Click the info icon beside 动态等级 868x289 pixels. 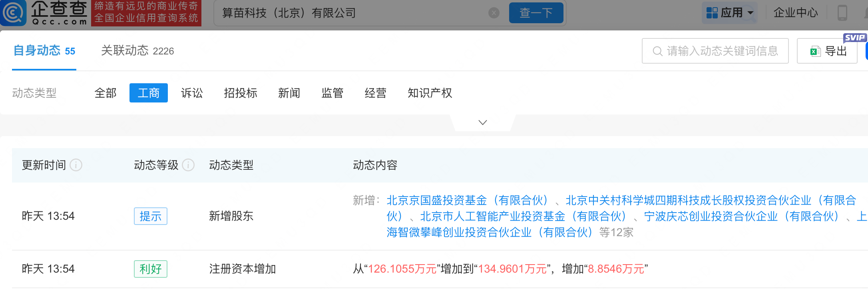(188, 165)
